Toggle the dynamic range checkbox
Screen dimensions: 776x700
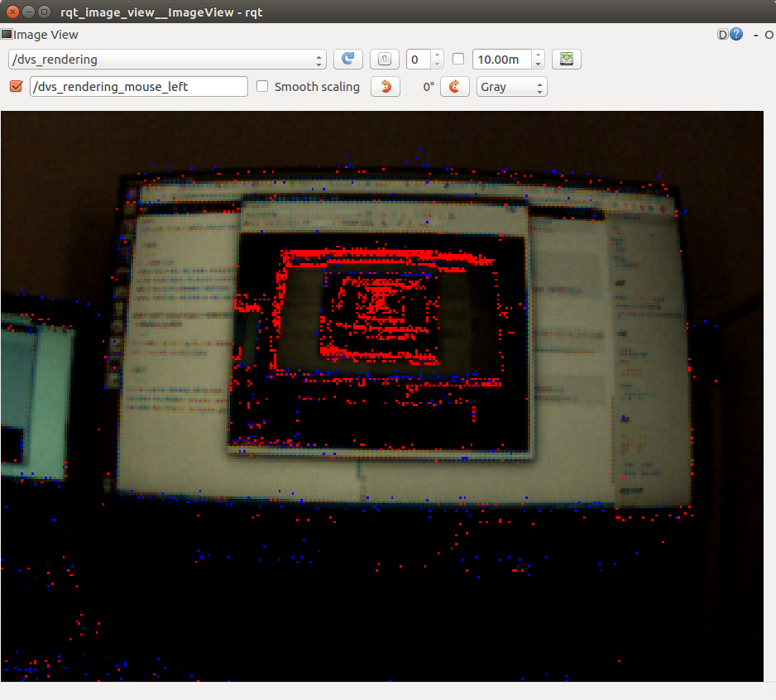(458, 59)
